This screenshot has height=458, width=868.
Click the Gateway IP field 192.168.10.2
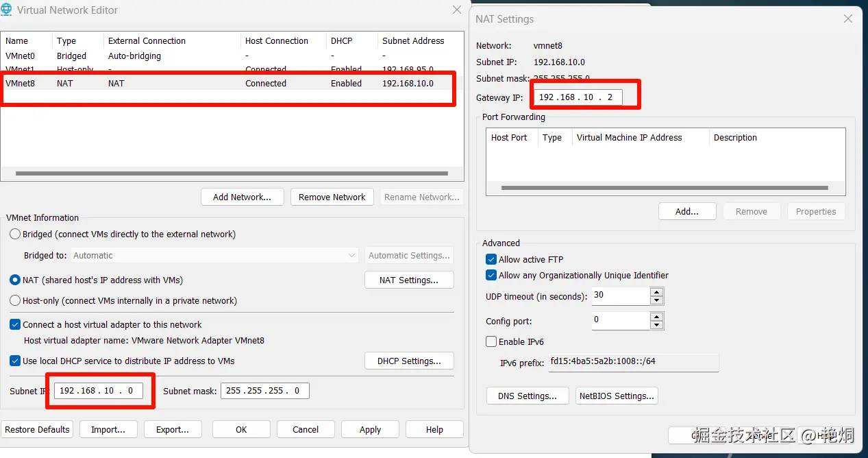(578, 97)
